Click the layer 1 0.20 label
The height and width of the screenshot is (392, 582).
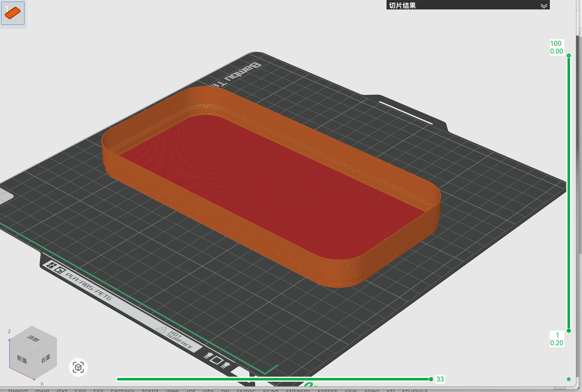point(557,339)
